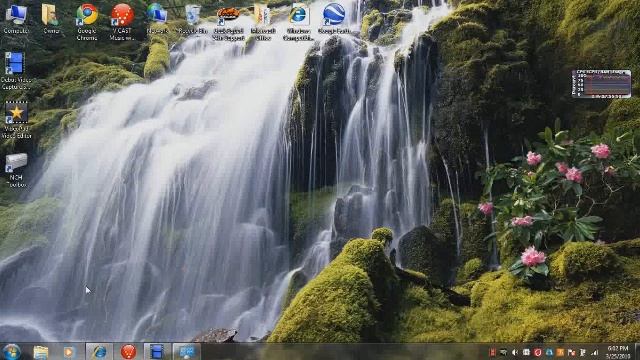Viewport: 640px width, 360px height.
Task: Select the V CAST Music desktop shortcut
Action: [x=122, y=22]
